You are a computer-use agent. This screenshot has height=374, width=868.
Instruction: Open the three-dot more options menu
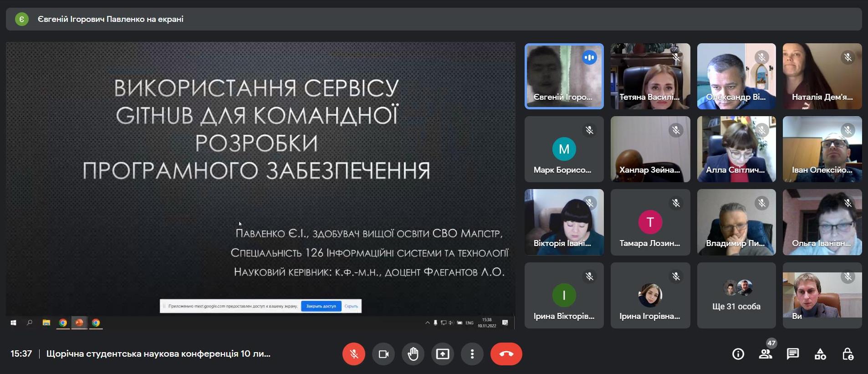472,354
